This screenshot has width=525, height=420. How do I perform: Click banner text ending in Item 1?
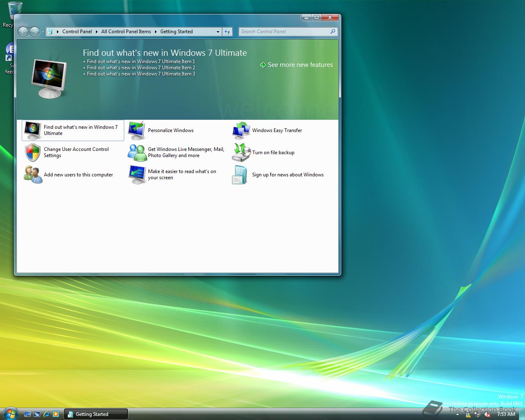coord(141,62)
